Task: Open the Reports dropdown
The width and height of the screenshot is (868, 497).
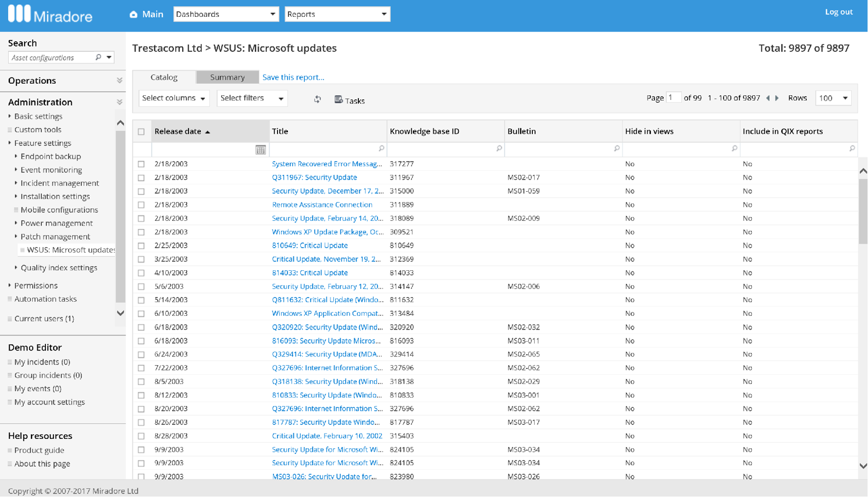Action: coord(337,14)
